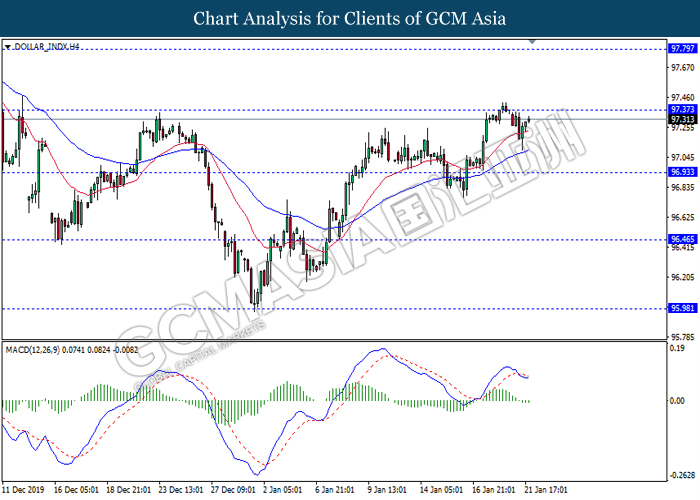This screenshot has height=500, width=700.
Task: Click the 6 Jan 21:01 time label
Action: [x=335, y=490]
